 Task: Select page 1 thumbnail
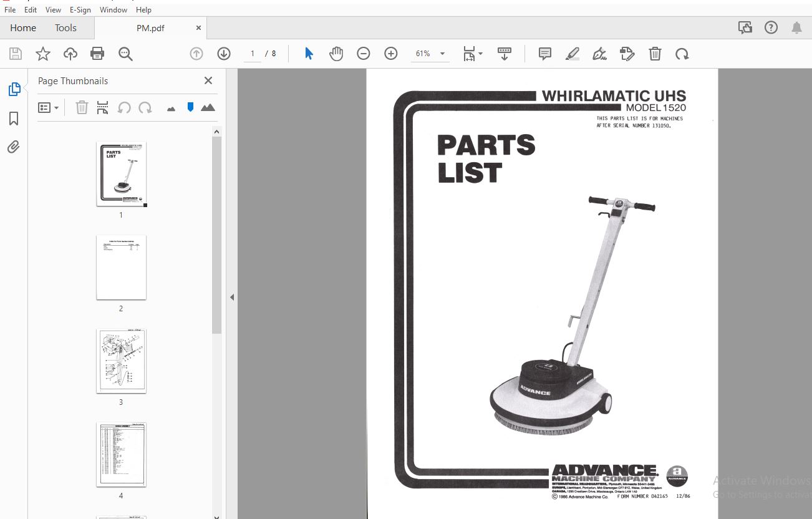[x=121, y=174]
